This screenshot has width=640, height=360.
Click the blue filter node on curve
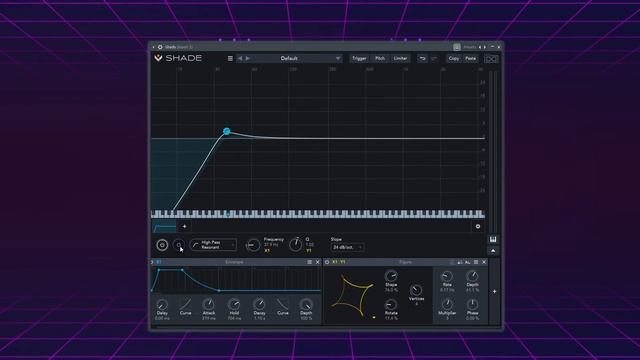tap(227, 131)
